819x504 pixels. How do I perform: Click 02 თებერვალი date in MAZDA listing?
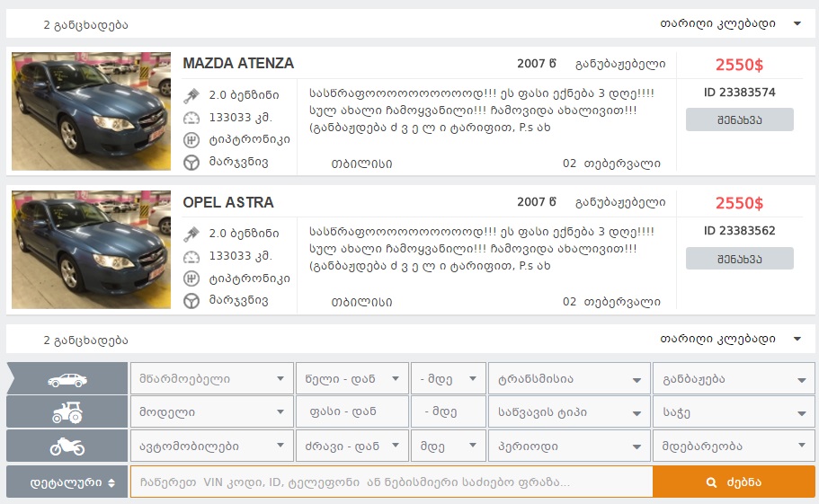(x=611, y=164)
